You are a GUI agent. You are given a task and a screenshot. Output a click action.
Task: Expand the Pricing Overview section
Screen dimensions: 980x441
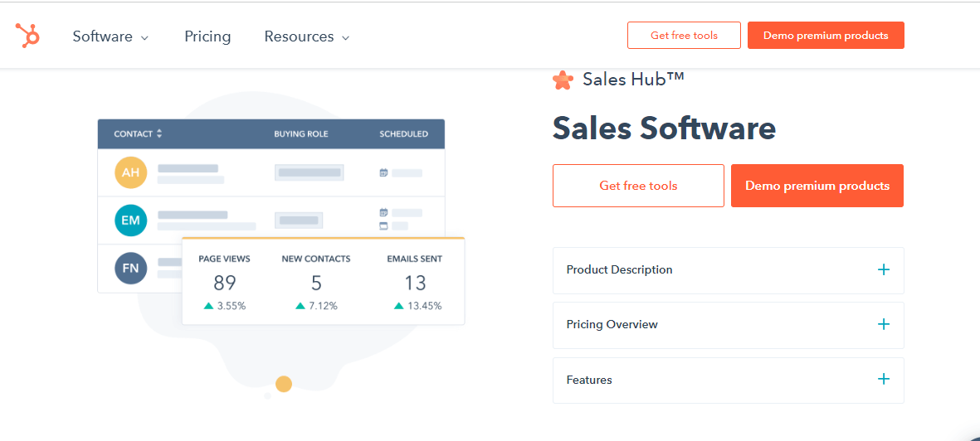click(728, 325)
